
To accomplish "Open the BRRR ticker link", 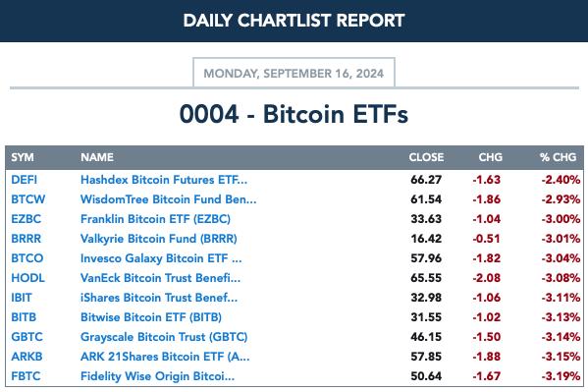I will coord(26,239).
